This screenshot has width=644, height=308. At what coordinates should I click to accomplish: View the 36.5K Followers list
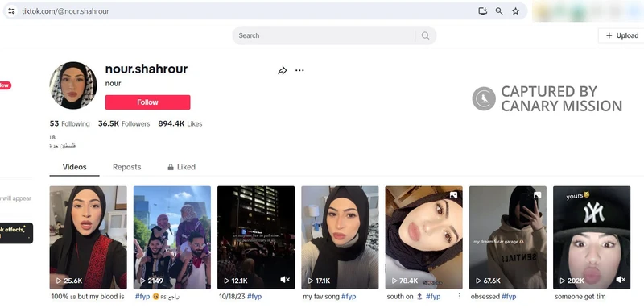124,124
